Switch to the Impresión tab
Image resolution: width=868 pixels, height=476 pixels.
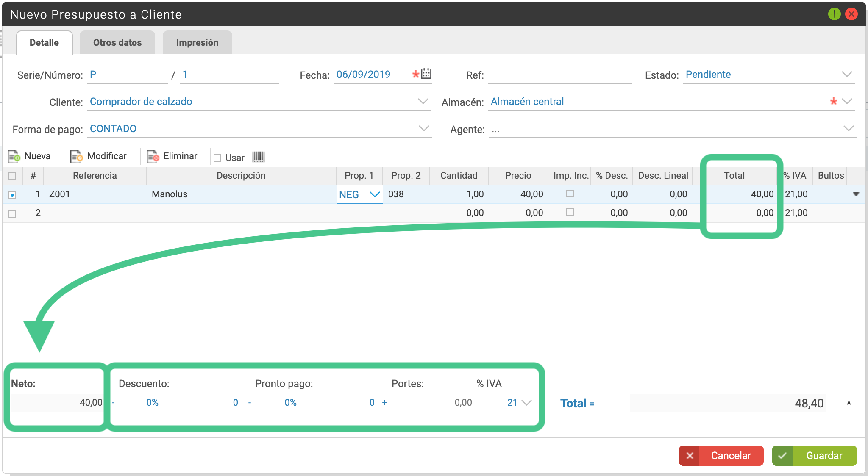pos(197,42)
